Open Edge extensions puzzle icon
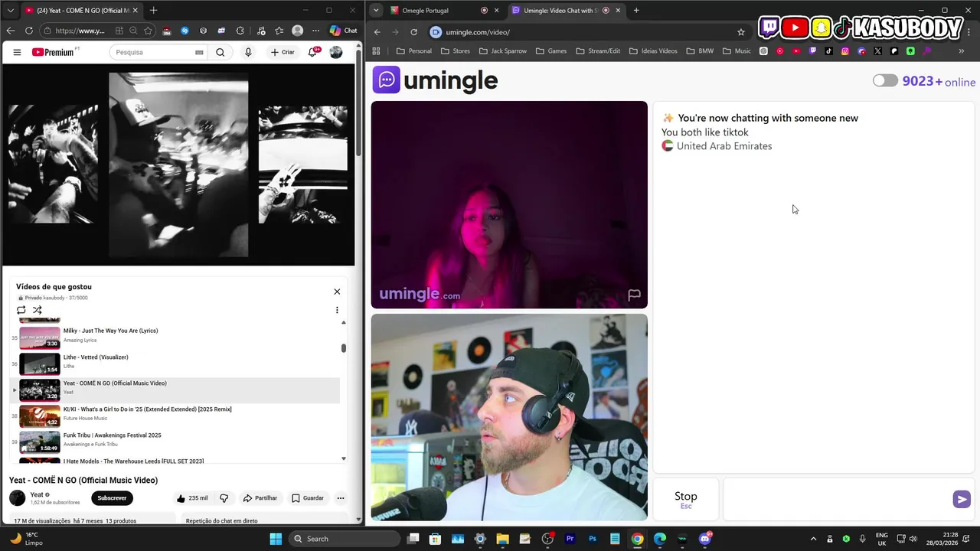This screenshot has width=980, height=551. (x=240, y=31)
